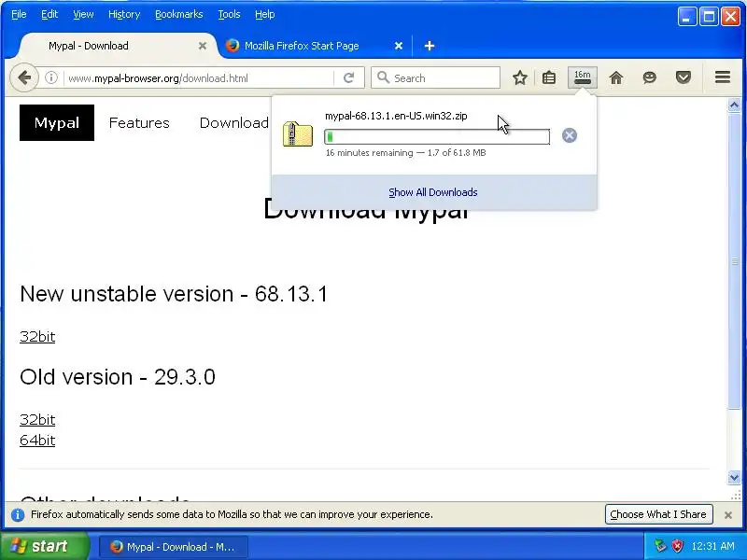Reload the current page
Image resolution: width=747 pixels, height=560 pixels.
click(348, 77)
